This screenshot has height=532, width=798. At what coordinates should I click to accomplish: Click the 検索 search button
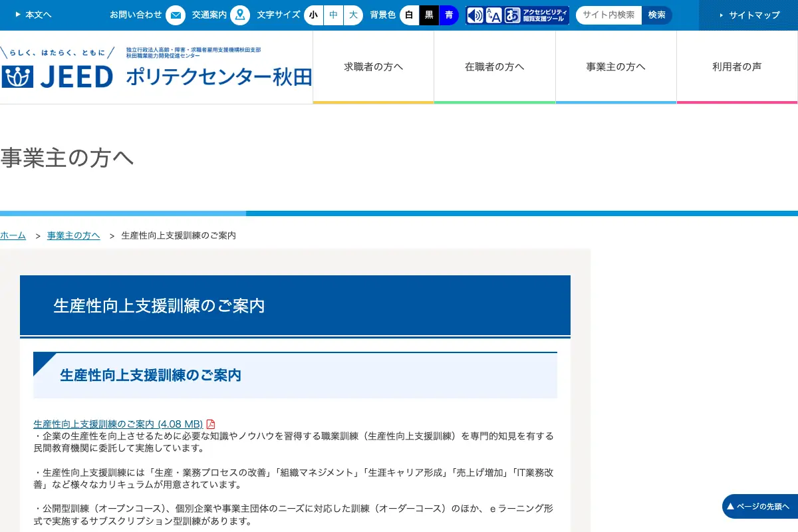coord(657,15)
